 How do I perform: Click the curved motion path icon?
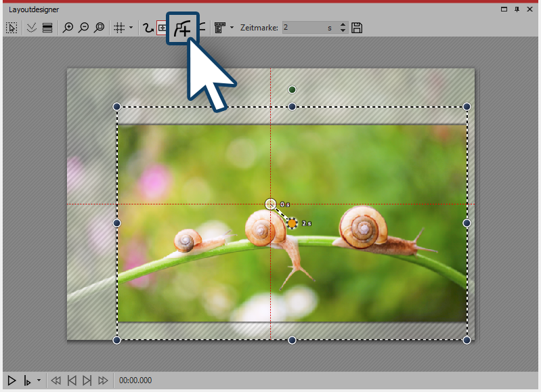pos(146,28)
